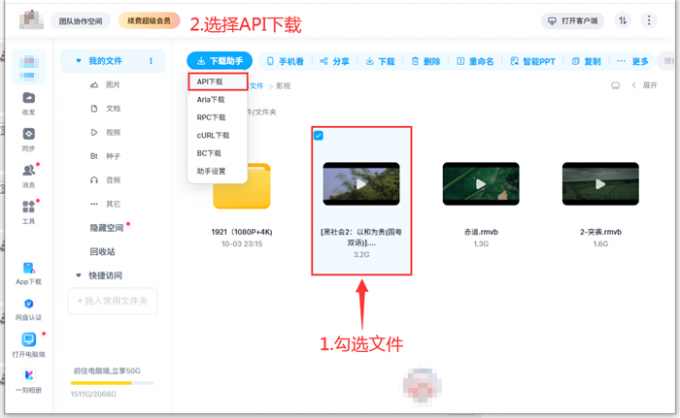The height and width of the screenshot is (418, 680).
Task: Click the 重命名 rename toolbar button
Action: [x=475, y=62]
